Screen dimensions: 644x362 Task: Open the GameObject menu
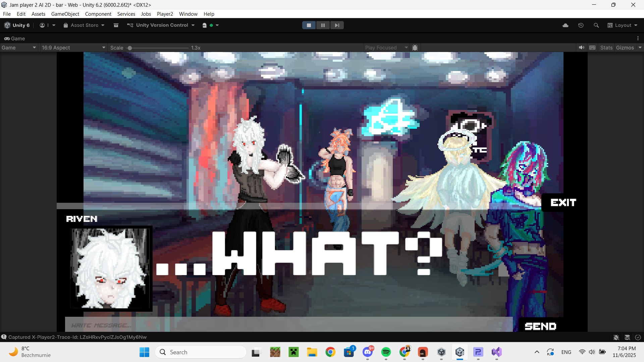65,14
